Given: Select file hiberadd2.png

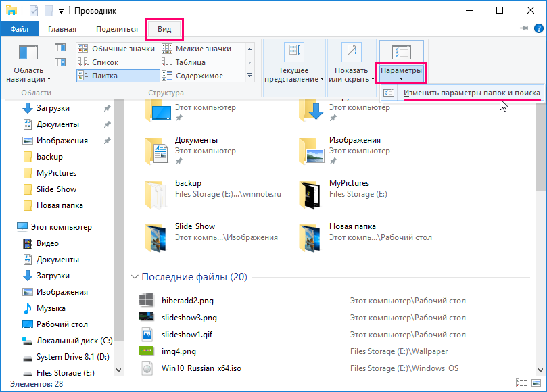Looking at the screenshot, I should click(x=187, y=301).
